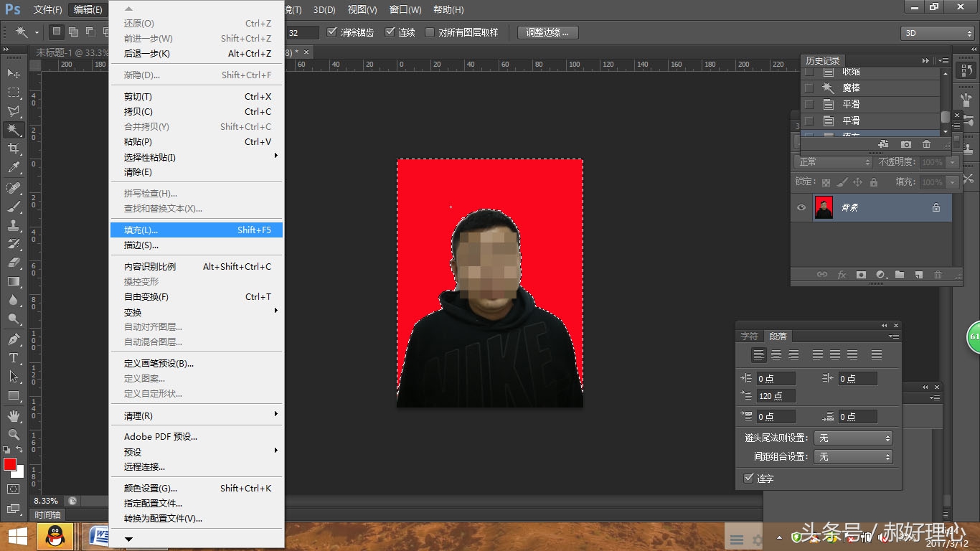
Task: Select the Hand tool
Action: [14, 415]
